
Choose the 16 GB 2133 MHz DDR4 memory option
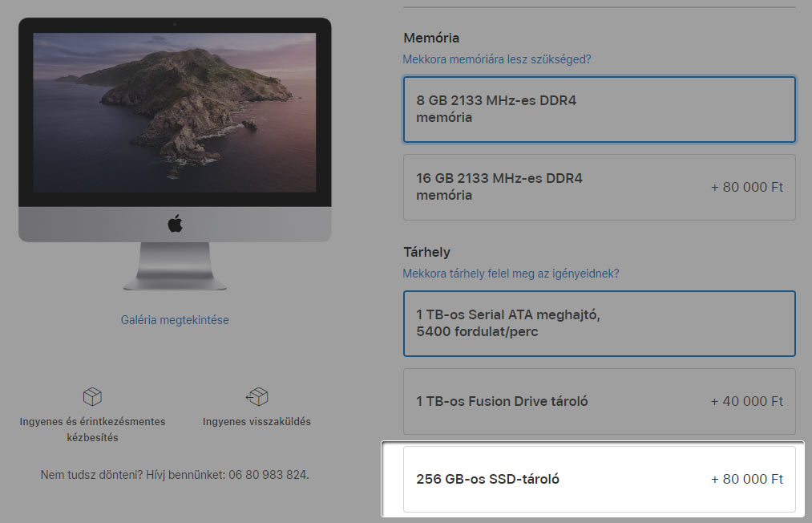click(599, 187)
